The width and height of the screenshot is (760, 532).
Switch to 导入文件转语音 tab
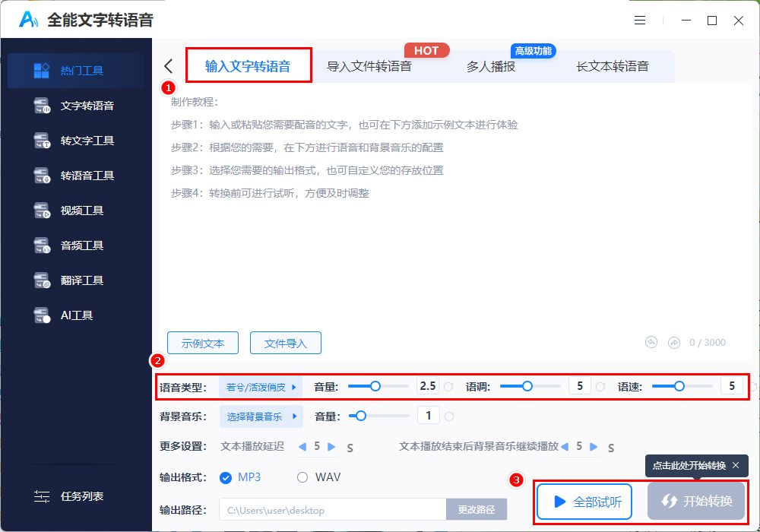pyautogui.click(x=369, y=66)
